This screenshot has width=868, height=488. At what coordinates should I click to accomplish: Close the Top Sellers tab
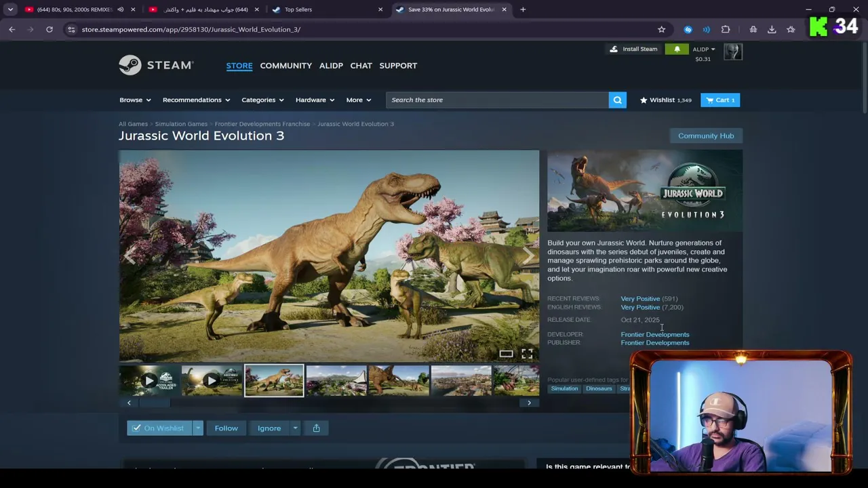coord(380,9)
